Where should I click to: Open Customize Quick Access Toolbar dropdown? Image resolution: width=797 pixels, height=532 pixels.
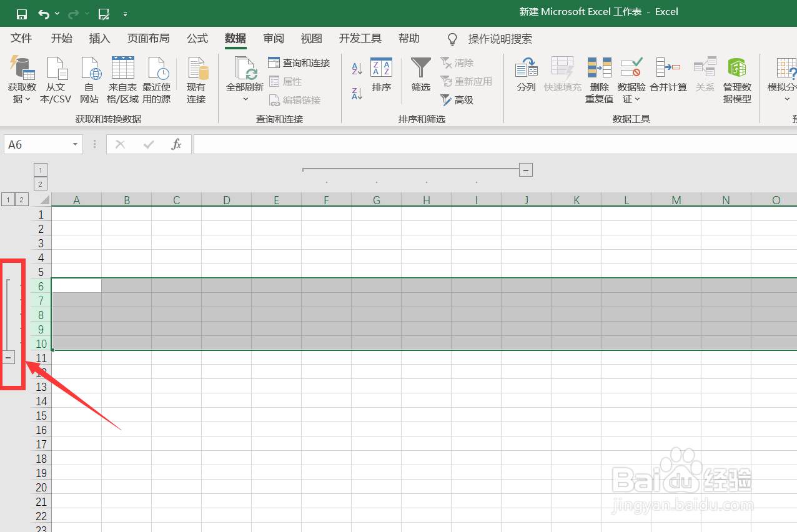click(x=125, y=14)
